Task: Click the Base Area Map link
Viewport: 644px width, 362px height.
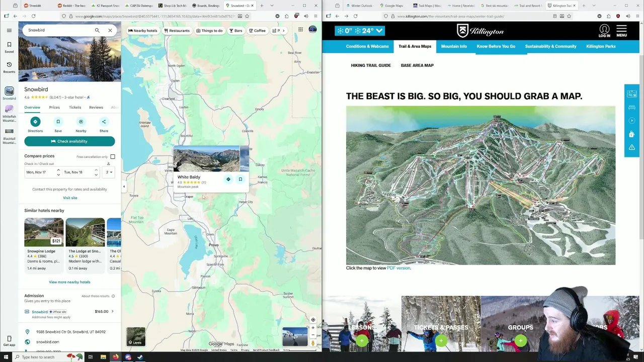Action: click(x=417, y=65)
